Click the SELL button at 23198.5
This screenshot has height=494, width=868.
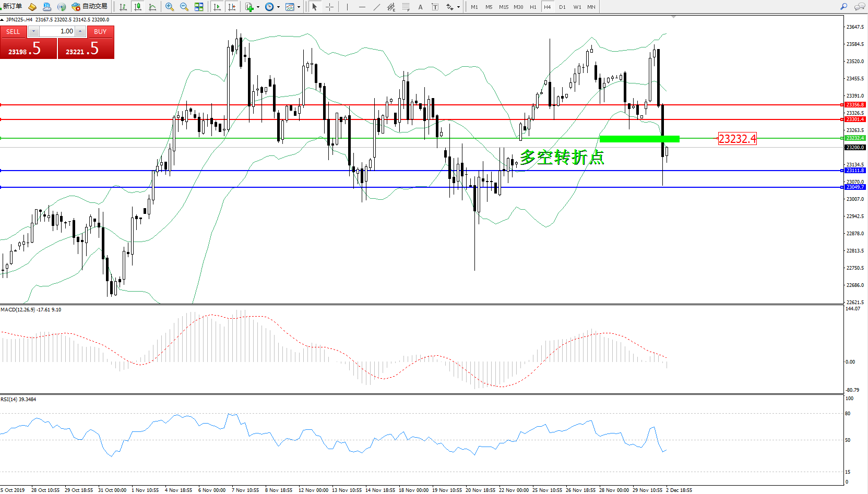[28, 49]
